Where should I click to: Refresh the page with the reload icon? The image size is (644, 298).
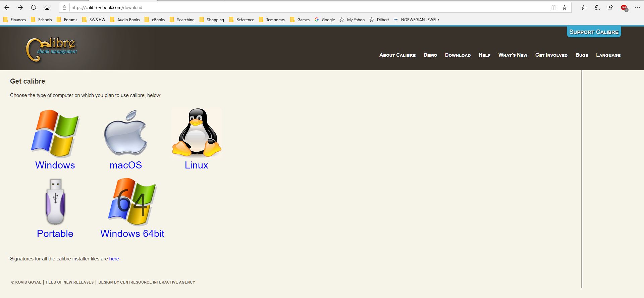click(34, 7)
